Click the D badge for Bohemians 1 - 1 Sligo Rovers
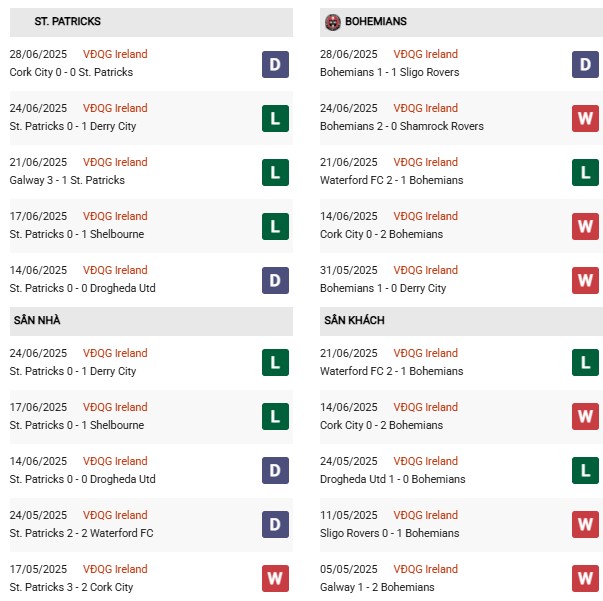The image size is (603, 601). tap(585, 65)
